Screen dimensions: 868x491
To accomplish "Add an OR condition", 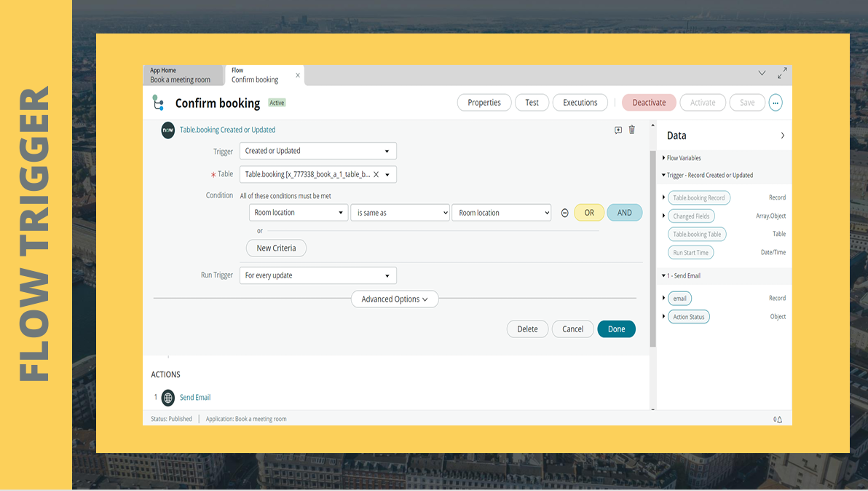I will click(589, 213).
